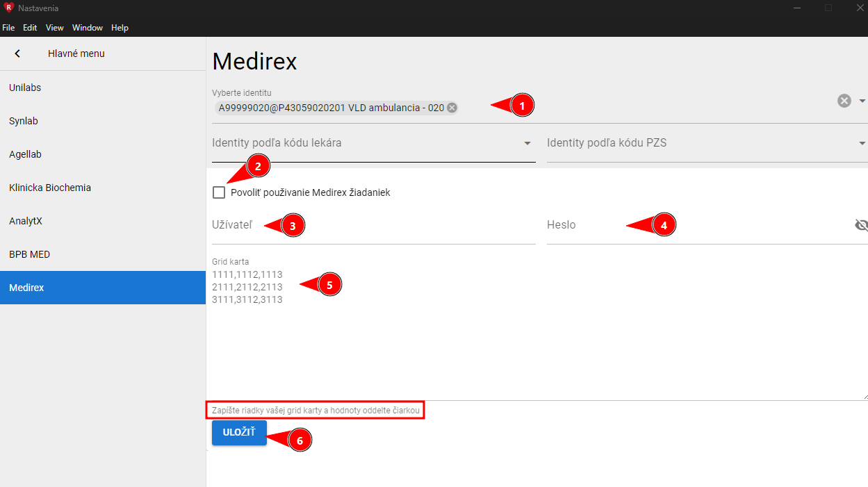This screenshot has width=868, height=487.
Task: Toggle password visibility eye icon
Action: click(862, 225)
